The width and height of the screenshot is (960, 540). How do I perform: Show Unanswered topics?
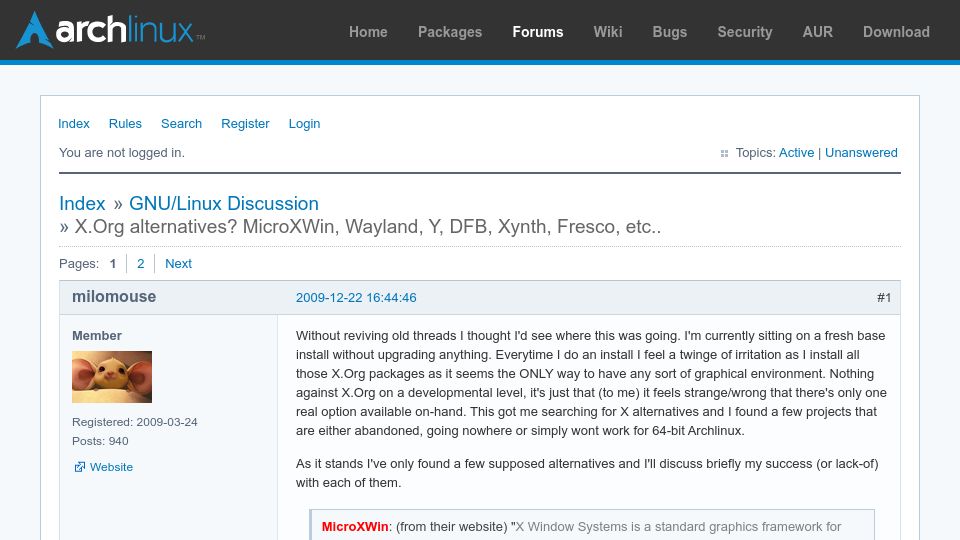point(861,153)
